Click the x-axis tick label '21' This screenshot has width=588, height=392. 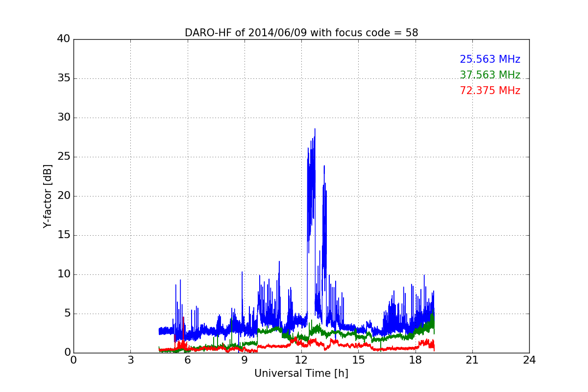point(472,360)
